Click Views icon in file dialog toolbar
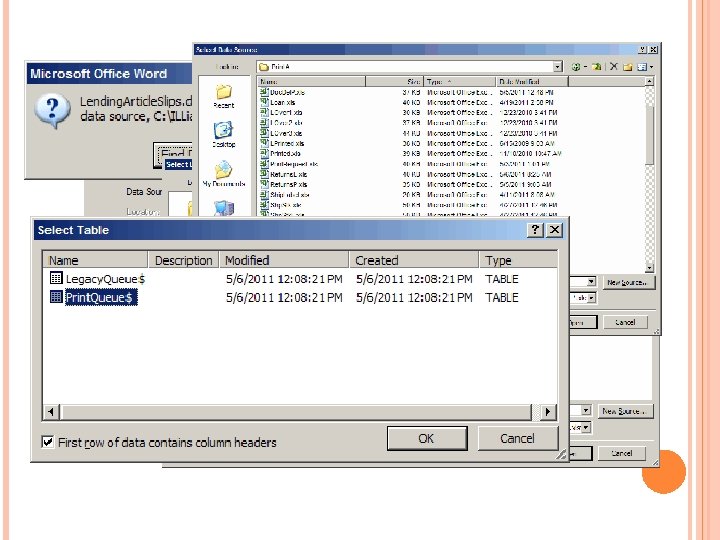This screenshot has height=540, width=720. click(642, 67)
